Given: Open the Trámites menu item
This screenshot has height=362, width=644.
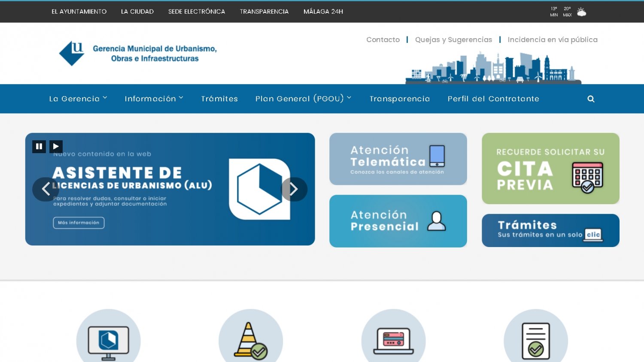Looking at the screenshot, I should coord(219,99).
